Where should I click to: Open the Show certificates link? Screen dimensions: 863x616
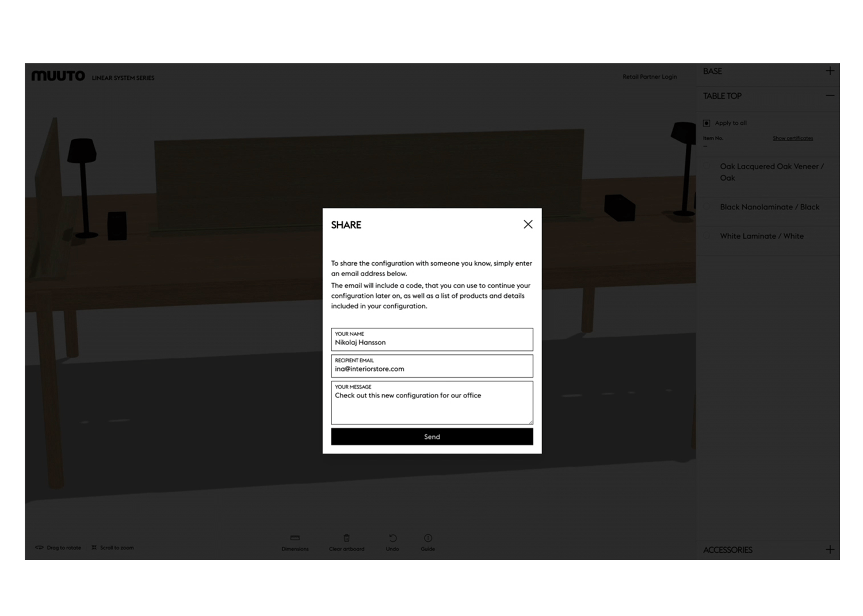[793, 138]
